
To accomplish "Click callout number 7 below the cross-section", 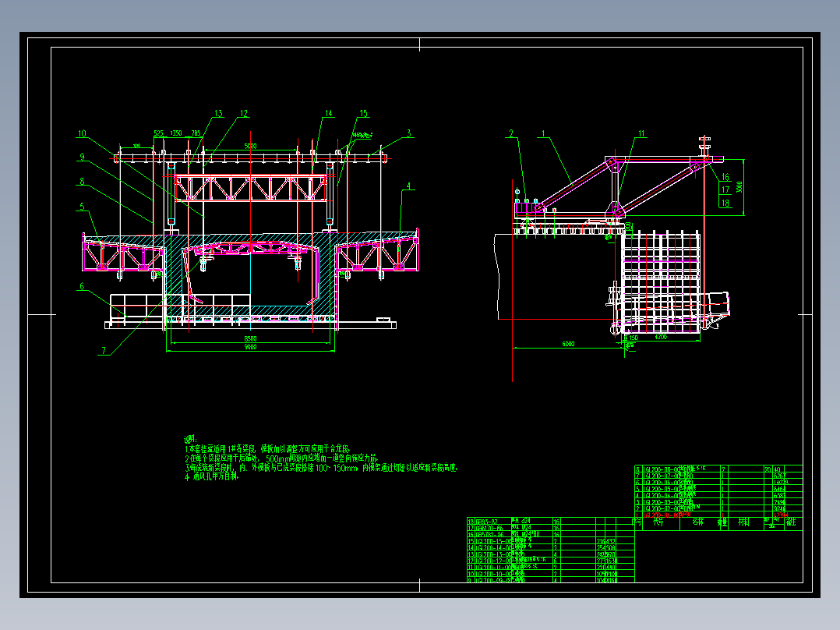I will pos(104,351).
